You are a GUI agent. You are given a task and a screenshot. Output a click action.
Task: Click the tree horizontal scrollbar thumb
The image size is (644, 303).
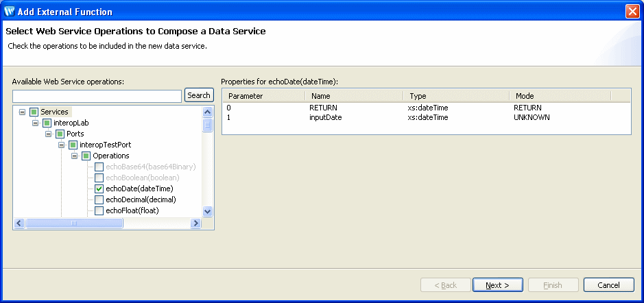(74, 223)
